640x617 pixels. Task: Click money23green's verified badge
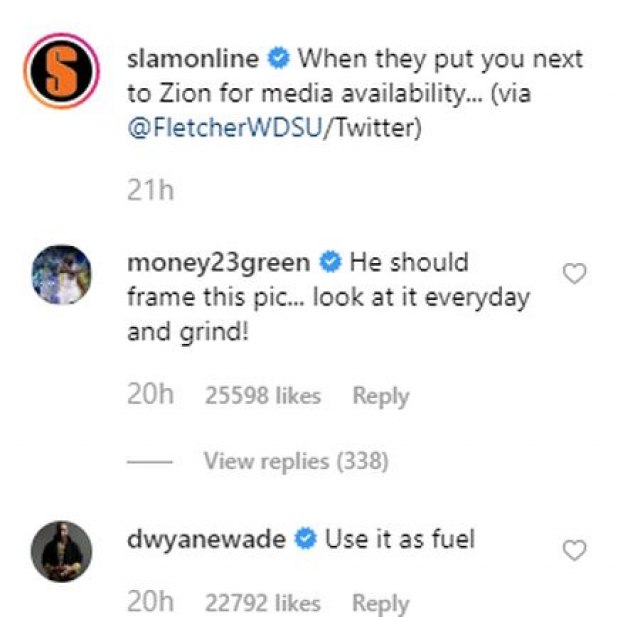pyautogui.click(x=330, y=263)
